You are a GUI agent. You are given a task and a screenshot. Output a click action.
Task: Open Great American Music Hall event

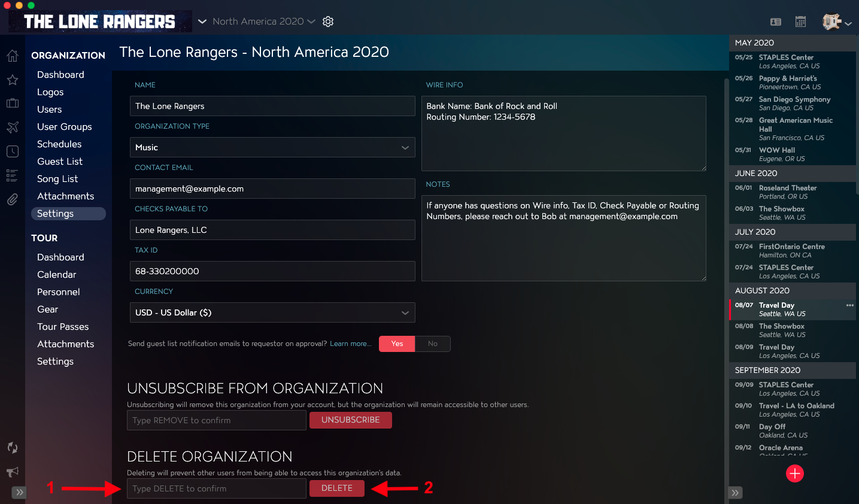tap(793, 129)
